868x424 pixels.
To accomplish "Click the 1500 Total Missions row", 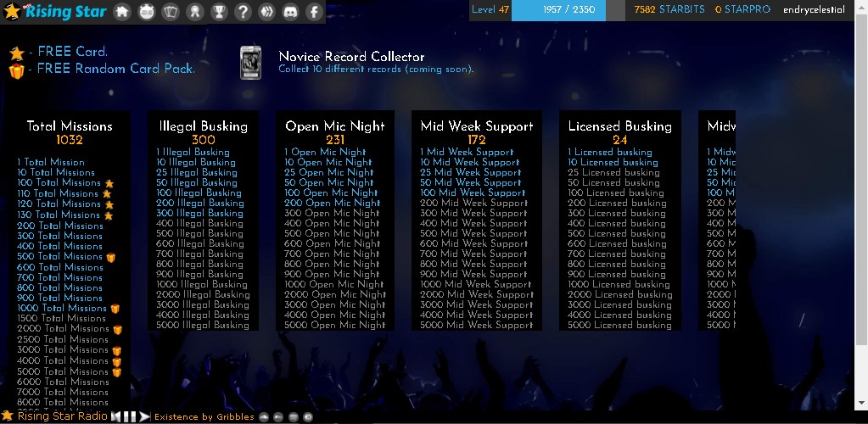I will 61,318.
